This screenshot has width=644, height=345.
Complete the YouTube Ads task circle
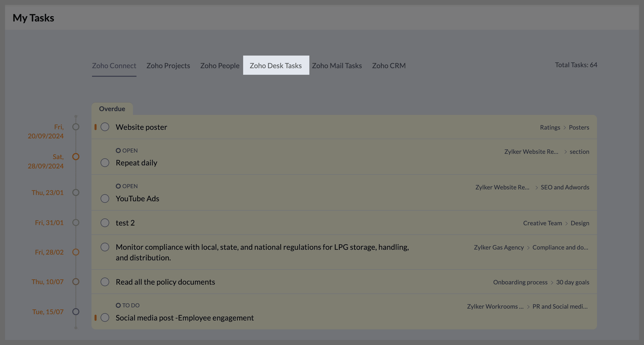coord(105,199)
